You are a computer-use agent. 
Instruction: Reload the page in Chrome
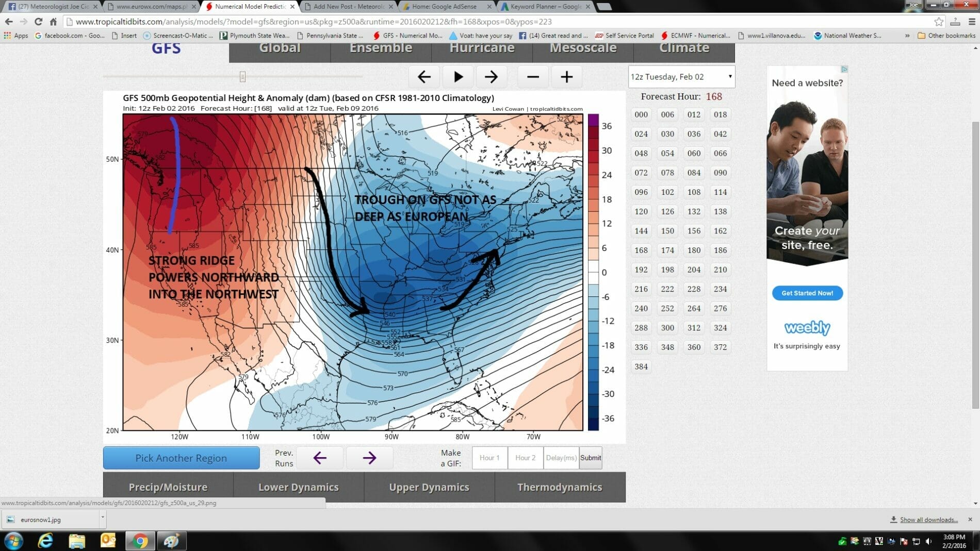pos(38,22)
